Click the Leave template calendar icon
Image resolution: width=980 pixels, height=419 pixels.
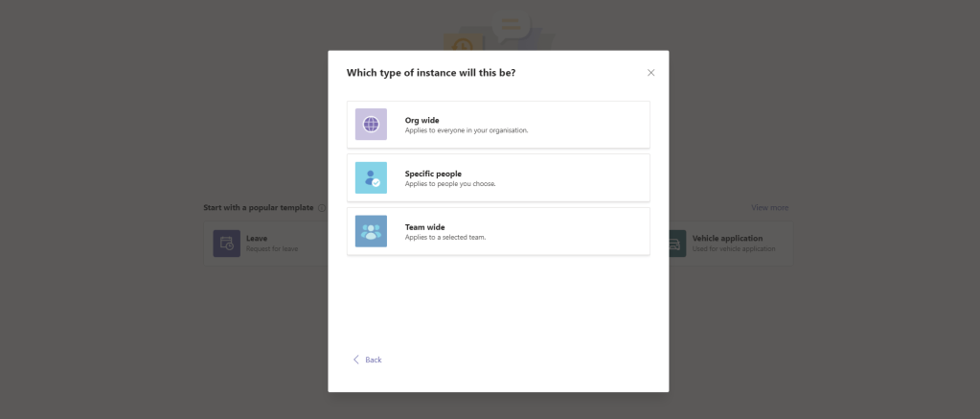tap(227, 244)
